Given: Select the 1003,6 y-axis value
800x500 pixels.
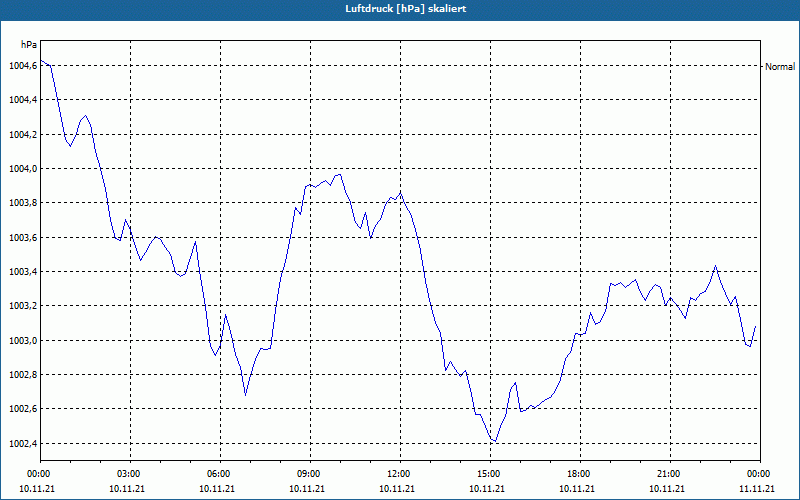Looking at the screenshot, I should click(23, 237).
